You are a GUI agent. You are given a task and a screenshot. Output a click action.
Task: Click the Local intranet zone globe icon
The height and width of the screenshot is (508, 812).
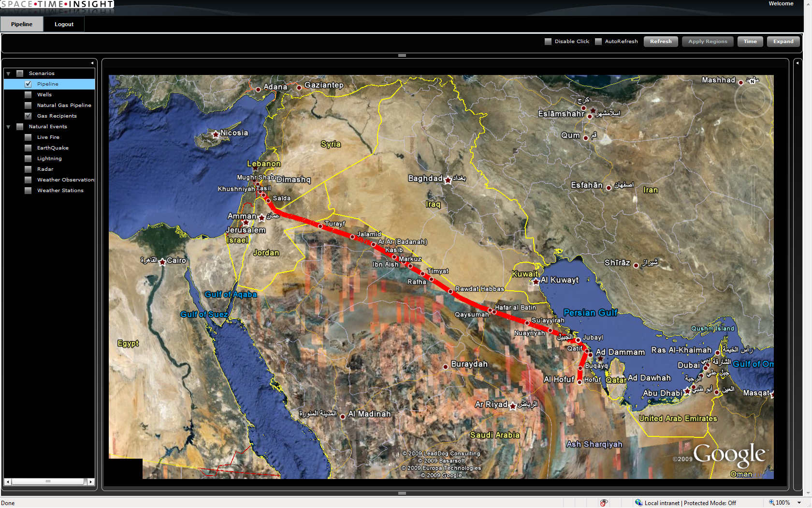[638, 503]
